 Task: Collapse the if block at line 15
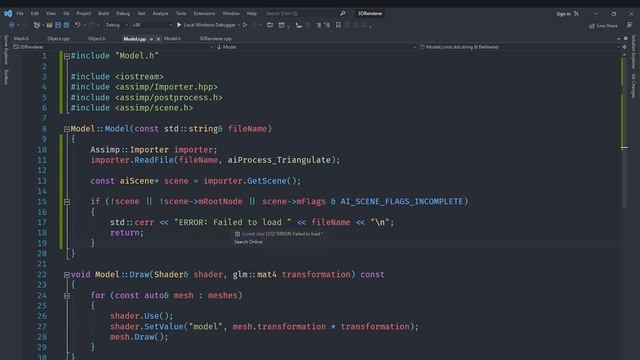67,202
